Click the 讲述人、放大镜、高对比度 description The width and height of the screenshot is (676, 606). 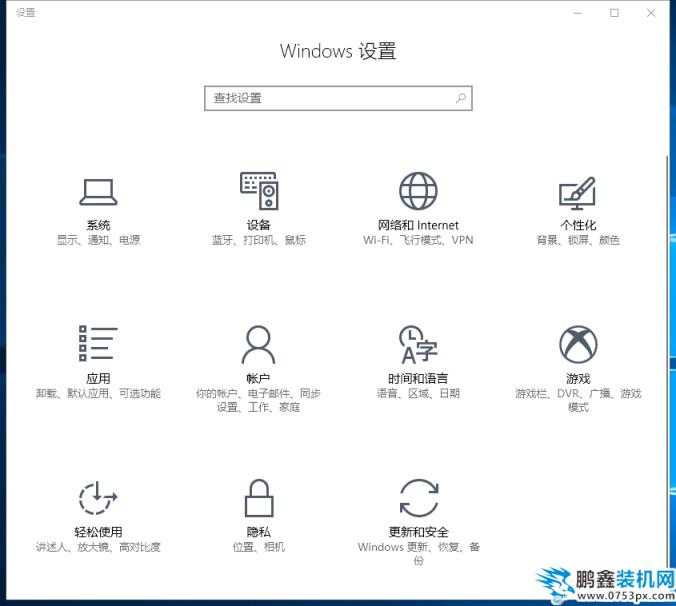coord(98,547)
